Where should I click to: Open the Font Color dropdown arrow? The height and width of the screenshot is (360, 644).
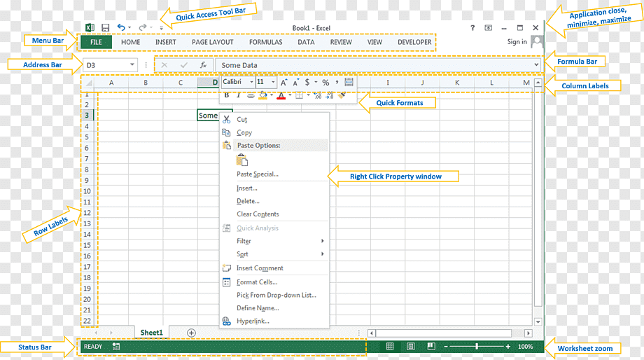290,95
